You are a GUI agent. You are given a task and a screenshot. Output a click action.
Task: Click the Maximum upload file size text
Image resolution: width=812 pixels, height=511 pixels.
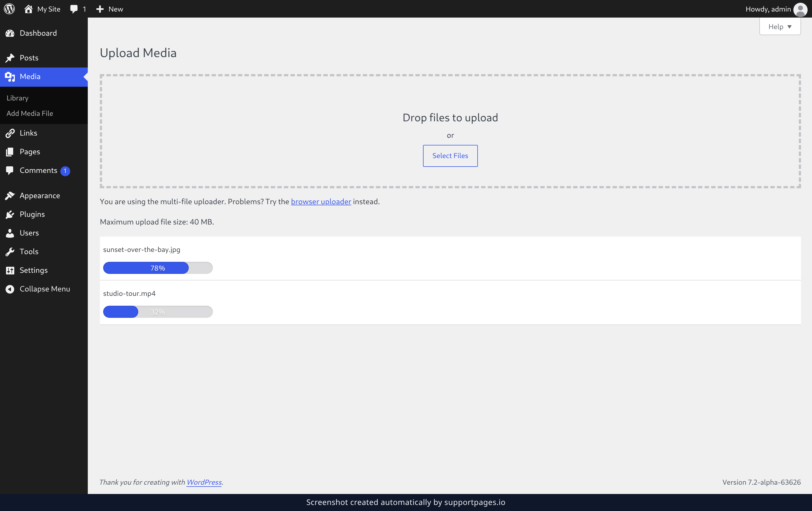click(x=157, y=222)
